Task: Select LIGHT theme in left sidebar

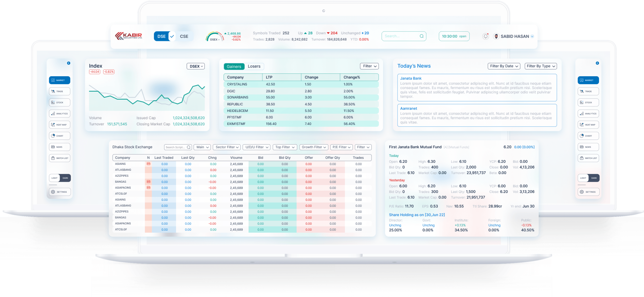Action: [x=55, y=178]
